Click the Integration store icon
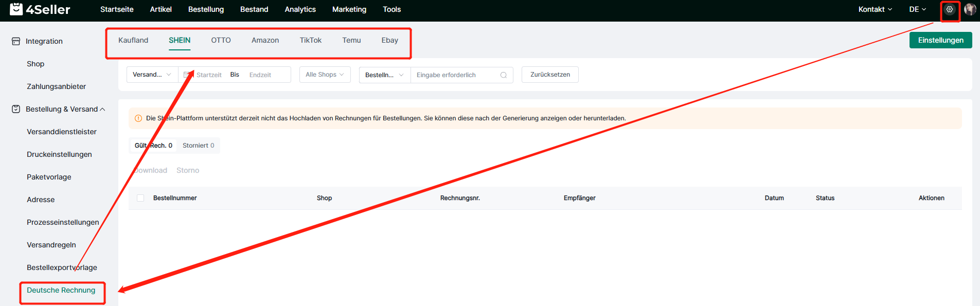The image size is (980, 306). [16, 41]
